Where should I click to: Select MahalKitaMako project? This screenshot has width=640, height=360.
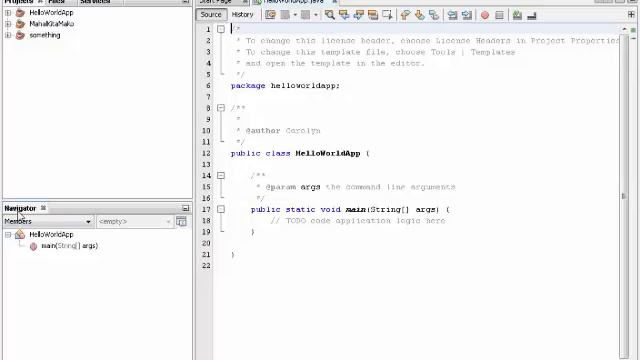click(51, 24)
